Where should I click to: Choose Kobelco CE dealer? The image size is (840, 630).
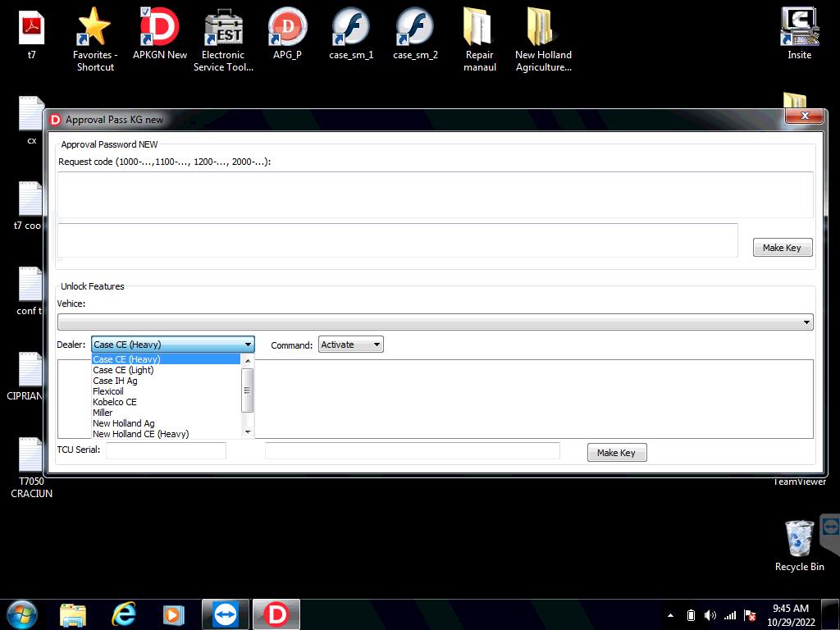[166, 402]
